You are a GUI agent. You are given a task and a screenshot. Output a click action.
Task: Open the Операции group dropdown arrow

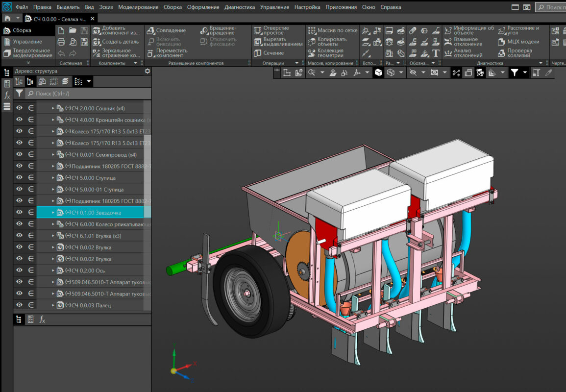point(297,63)
